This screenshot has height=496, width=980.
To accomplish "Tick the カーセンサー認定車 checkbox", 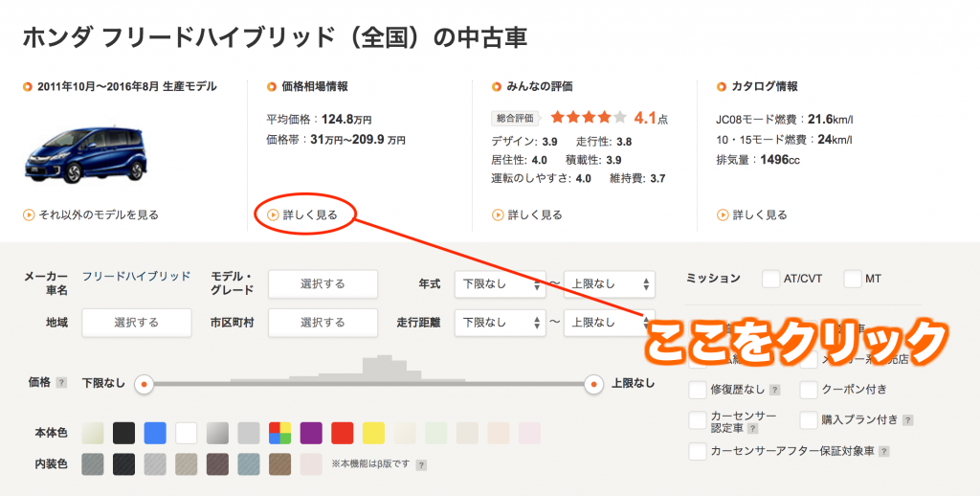I will click(x=698, y=419).
